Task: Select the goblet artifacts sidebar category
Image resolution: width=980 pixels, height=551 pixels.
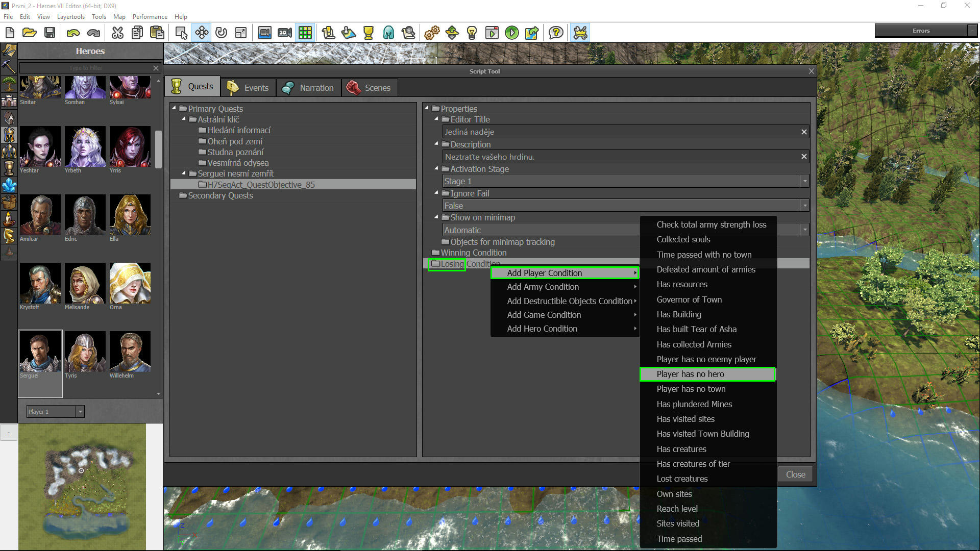Action: (x=9, y=168)
